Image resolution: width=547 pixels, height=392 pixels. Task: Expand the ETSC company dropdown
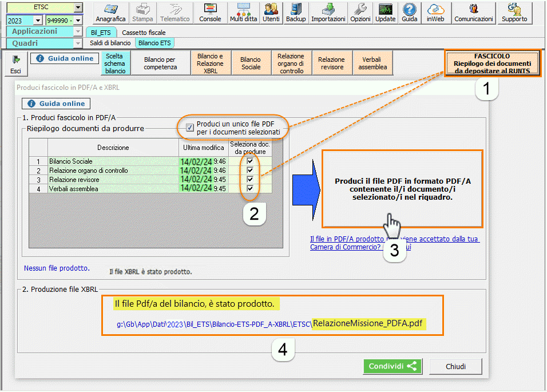[x=78, y=7]
